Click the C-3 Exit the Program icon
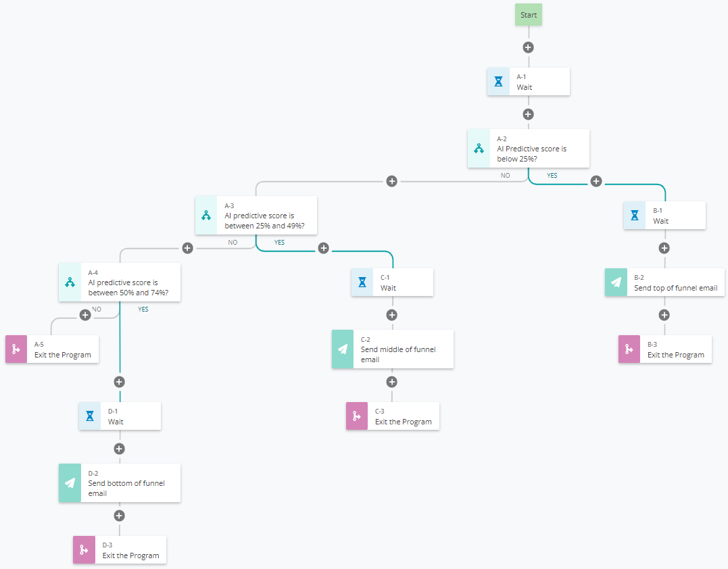728x569 pixels. (x=357, y=416)
